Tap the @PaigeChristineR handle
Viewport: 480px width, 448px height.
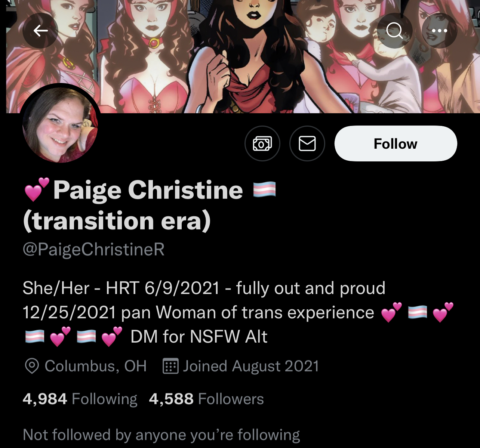pos(93,250)
